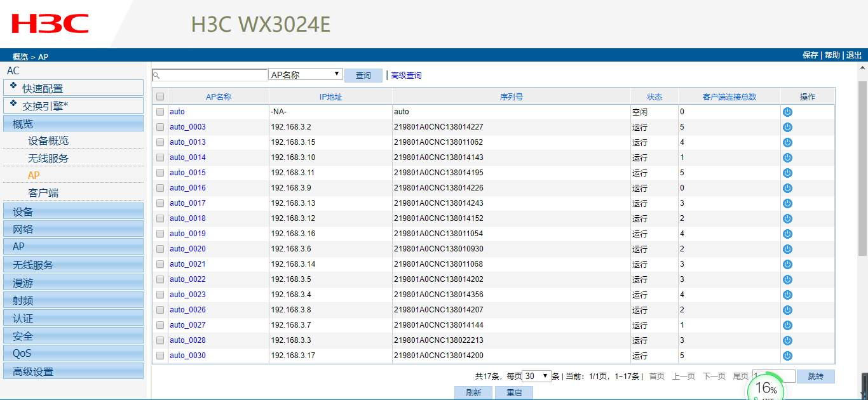Open the QoS sidebar section
This screenshot has height=400, width=868.
point(74,353)
